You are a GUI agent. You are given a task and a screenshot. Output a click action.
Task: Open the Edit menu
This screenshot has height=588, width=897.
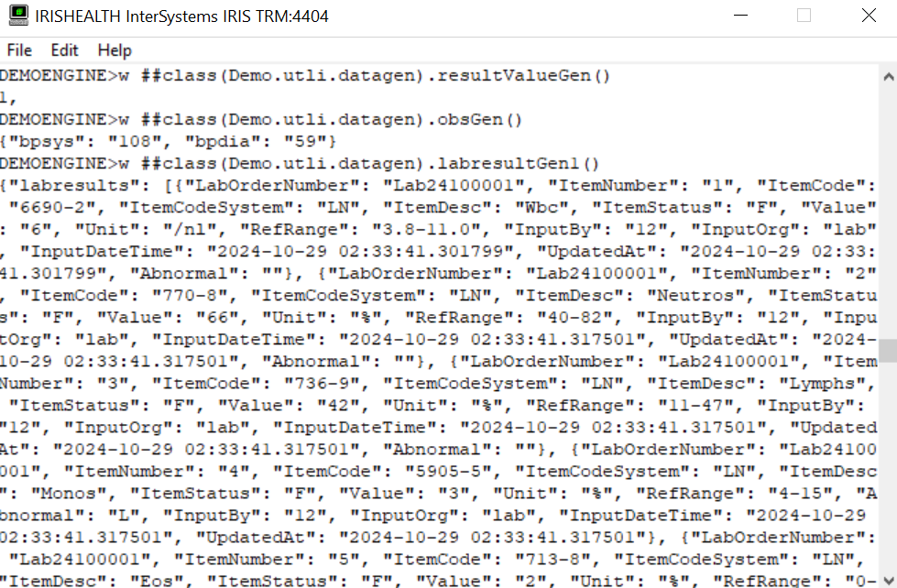click(64, 50)
